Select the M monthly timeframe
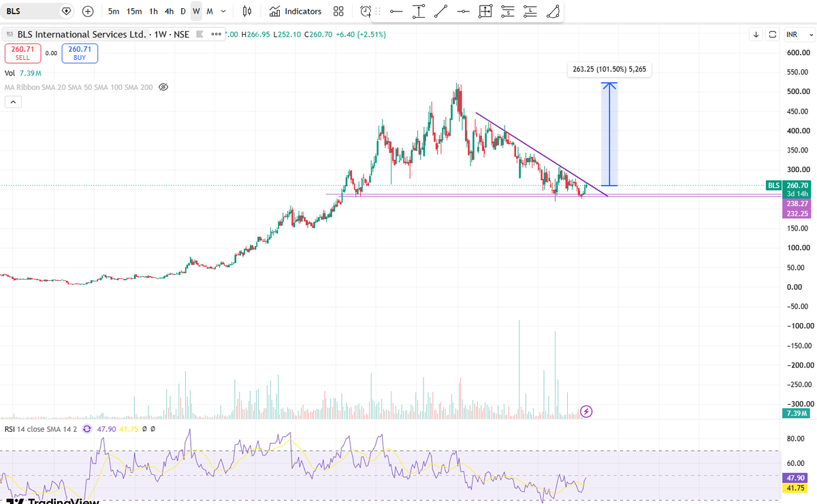Screen dimensions: 817x504 tap(209, 12)
